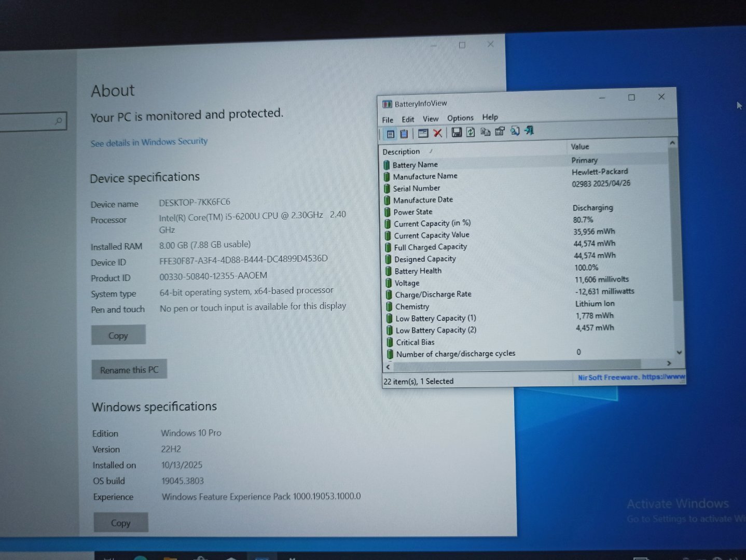The width and height of the screenshot is (746, 560).
Task: Click the battery icon beside Serial Number
Action: (x=387, y=189)
